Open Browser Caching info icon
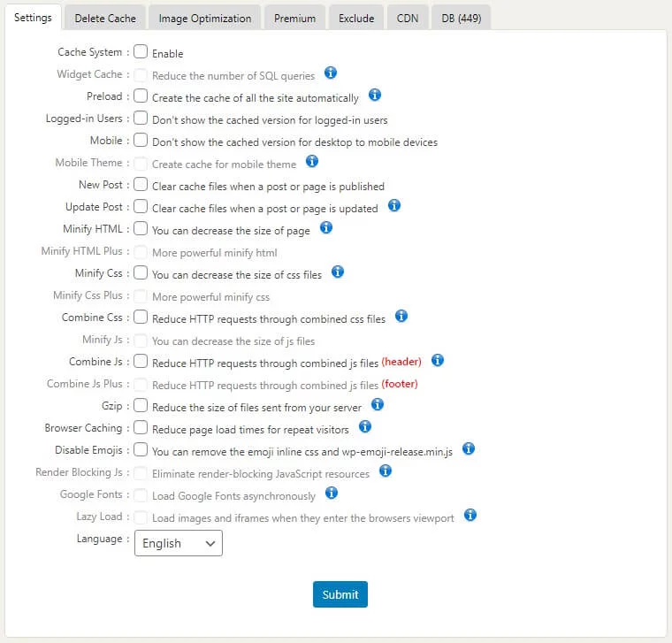Image resolution: width=672 pixels, height=643 pixels. tap(364, 427)
